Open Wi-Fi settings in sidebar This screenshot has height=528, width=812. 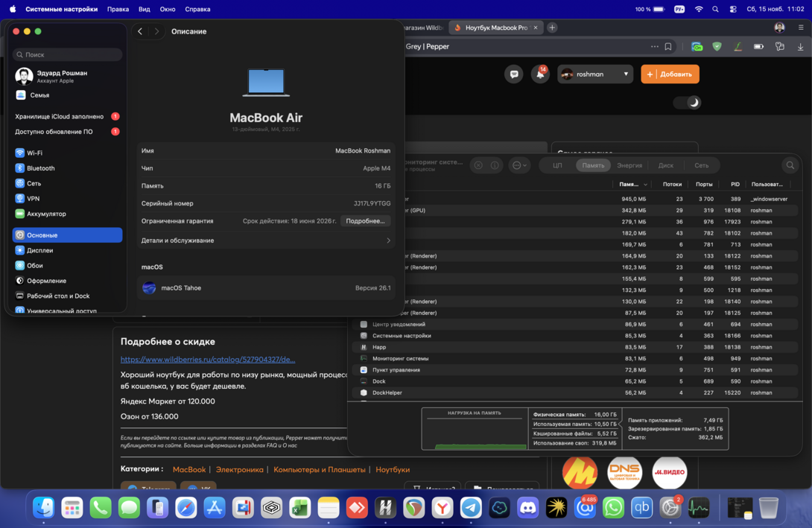pos(67,153)
